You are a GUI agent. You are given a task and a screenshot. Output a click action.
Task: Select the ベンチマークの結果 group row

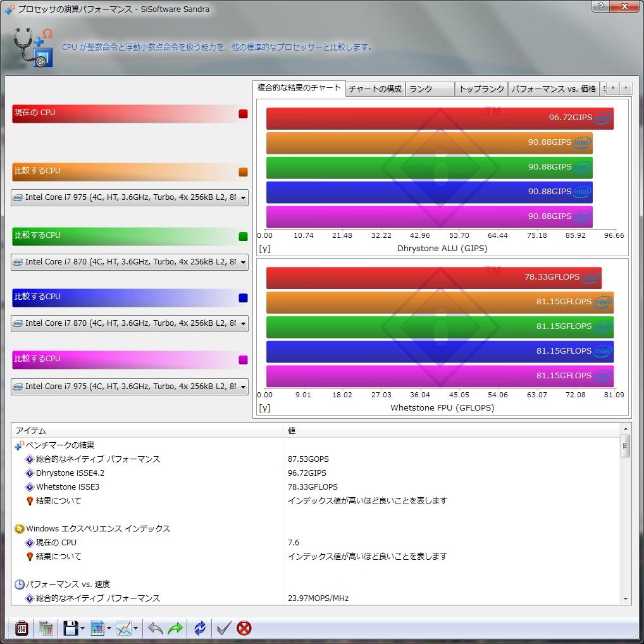[x=316, y=445]
